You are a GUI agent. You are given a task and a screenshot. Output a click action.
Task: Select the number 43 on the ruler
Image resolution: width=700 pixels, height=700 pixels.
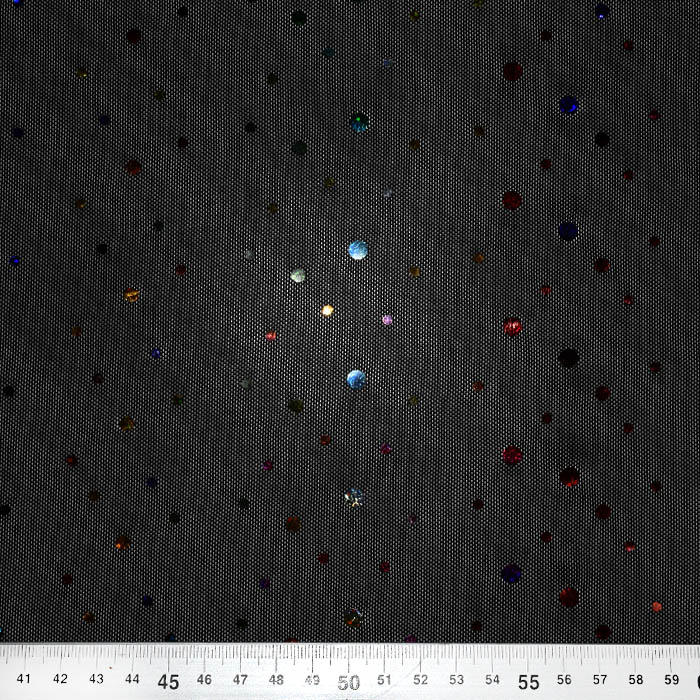pos(97,679)
